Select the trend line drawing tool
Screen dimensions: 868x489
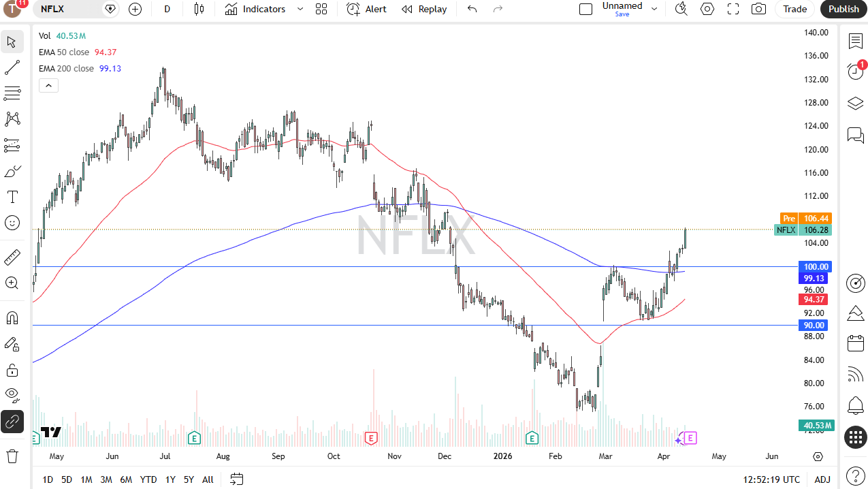(12, 67)
